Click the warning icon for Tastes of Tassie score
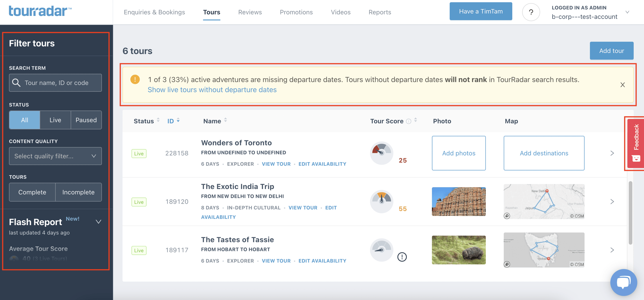 (402, 257)
